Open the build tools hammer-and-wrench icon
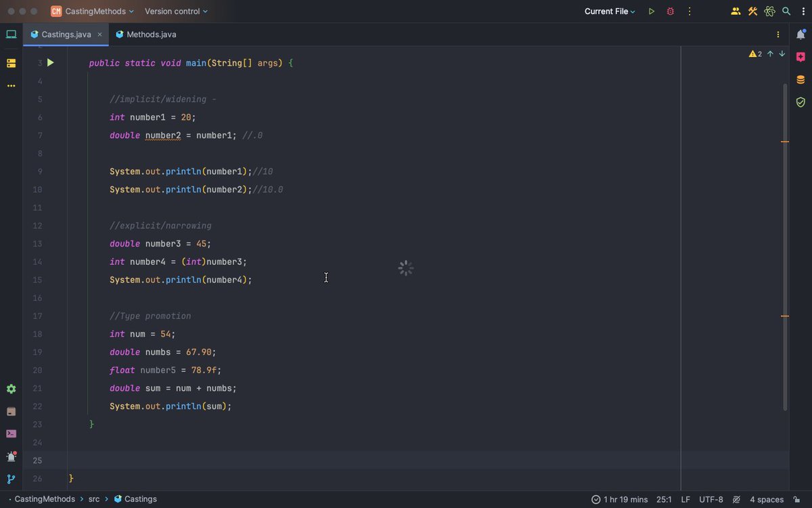The height and width of the screenshot is (508, 812). [x=752, y=12]
